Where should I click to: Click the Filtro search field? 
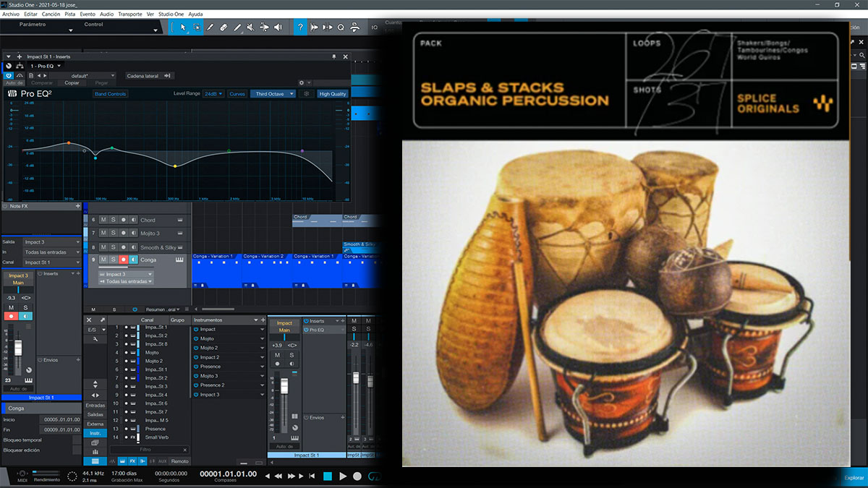pyautogui.click(x=148, y=450)
